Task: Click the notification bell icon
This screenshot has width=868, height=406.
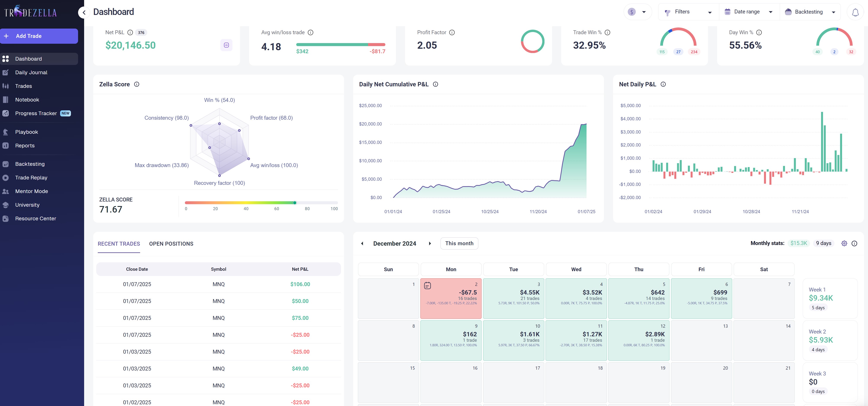Action: pos(855,13)
